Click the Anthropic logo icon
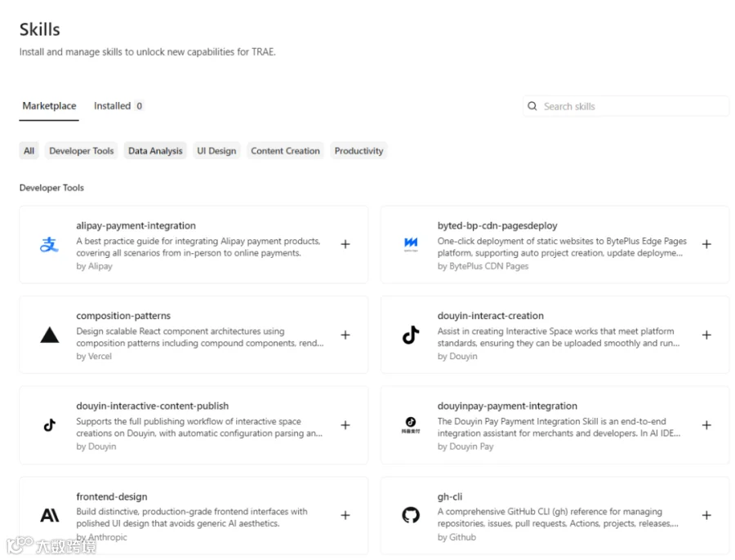This screenshot has height=560, width=735. point(49,515)
